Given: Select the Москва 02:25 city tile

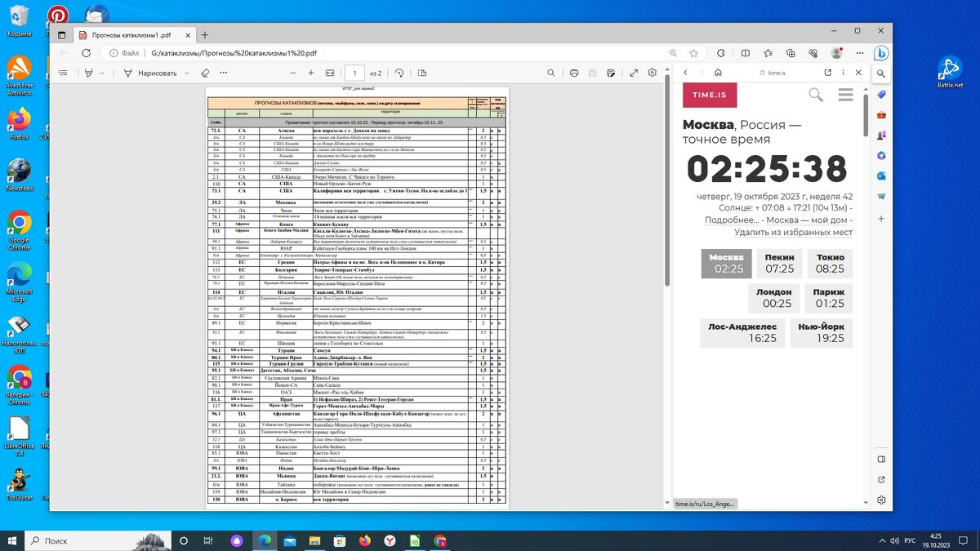Looking at the screenshot, I should [726, 263].
